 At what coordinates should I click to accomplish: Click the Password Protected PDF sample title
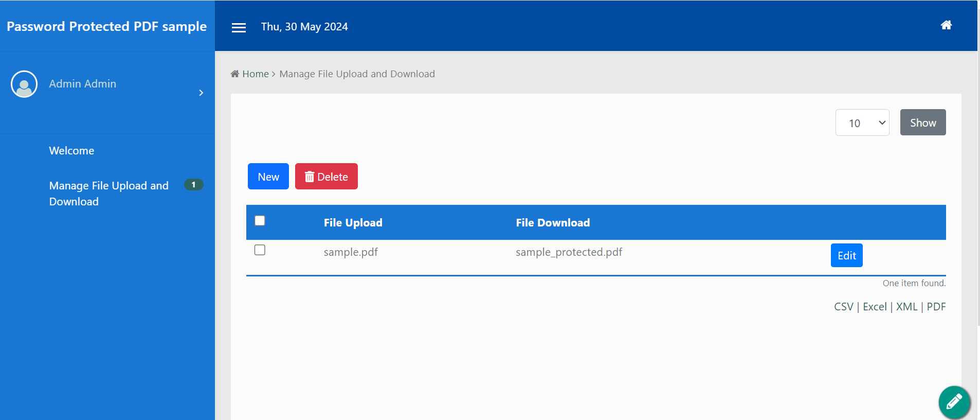coord(107,26)
